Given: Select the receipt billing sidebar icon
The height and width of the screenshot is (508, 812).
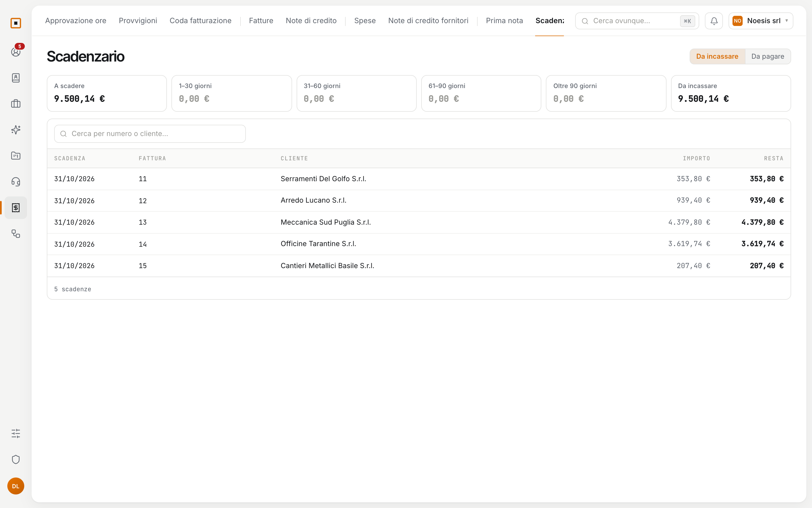Looking at the screenshot, I should click(x=16, y=208).
